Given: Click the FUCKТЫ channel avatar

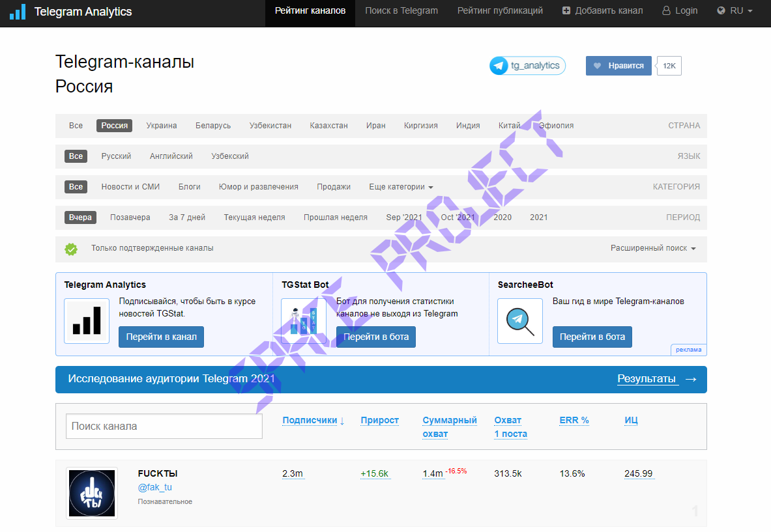Looking at the screenshot, I should coord(92,493).
